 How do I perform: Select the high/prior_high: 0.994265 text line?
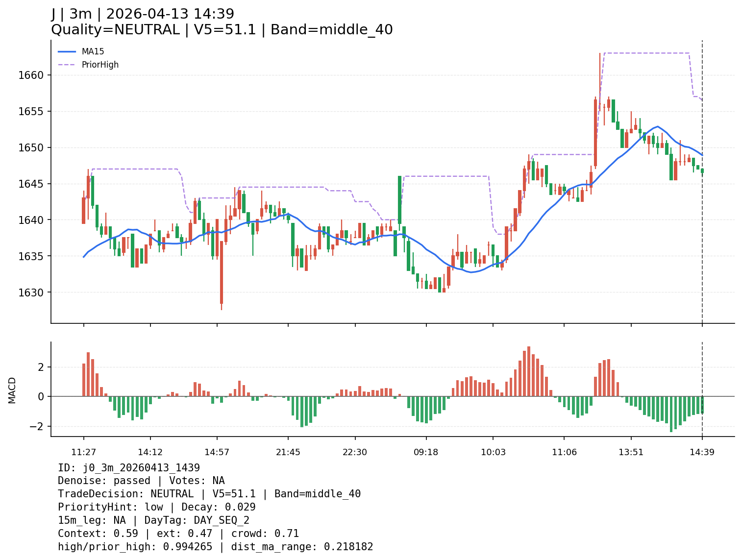pos(215,547)
